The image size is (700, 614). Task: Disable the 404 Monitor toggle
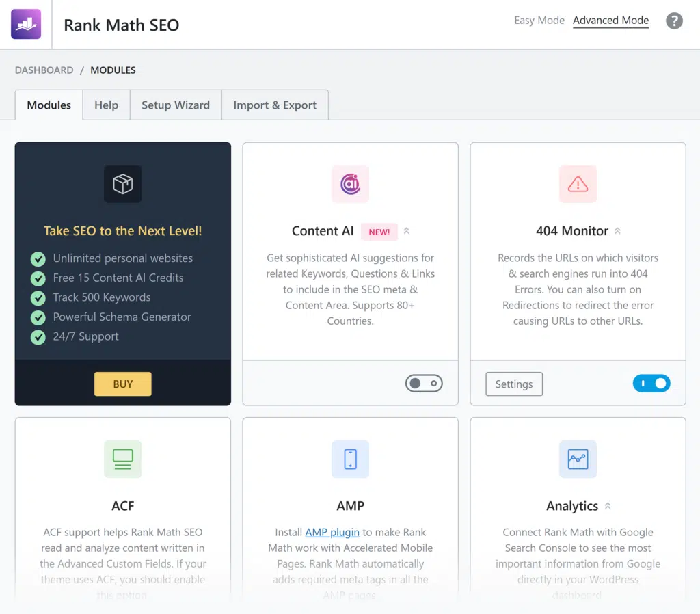pyautogui.click(x=651, y=384)
